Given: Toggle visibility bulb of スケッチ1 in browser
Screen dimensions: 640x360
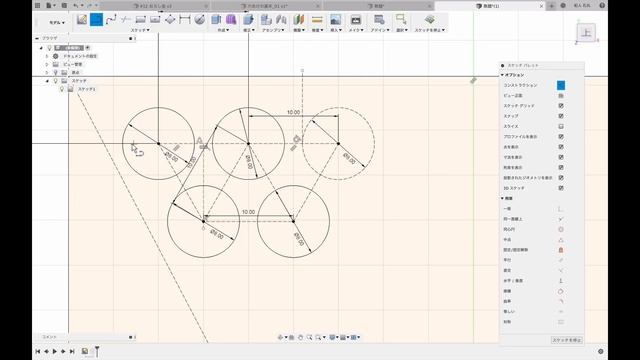Looking at the screenshot, I should tap(62, 89).
